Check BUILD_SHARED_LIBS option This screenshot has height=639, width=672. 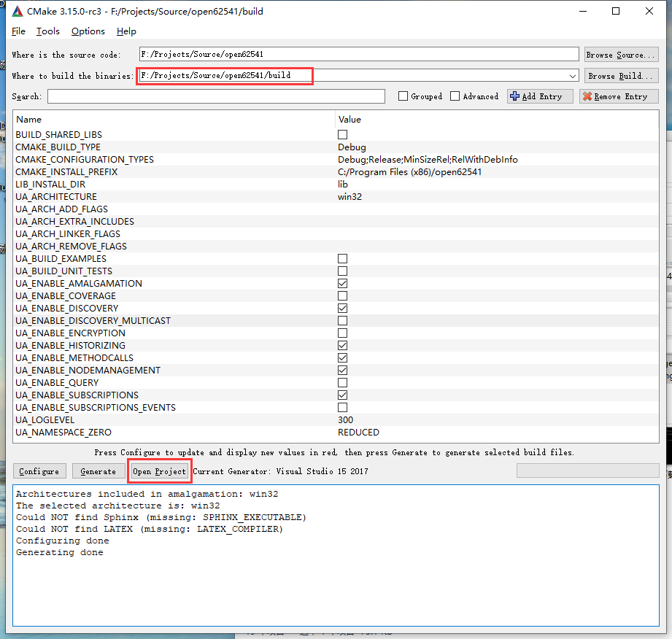click(342, 134)
